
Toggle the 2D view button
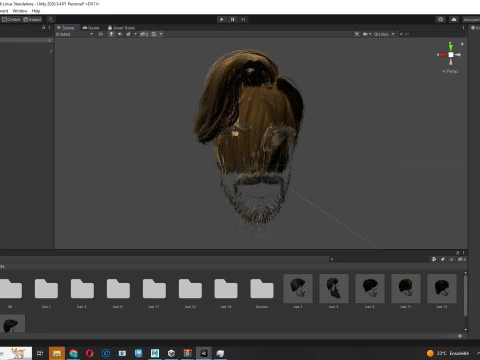coord(101,34)
